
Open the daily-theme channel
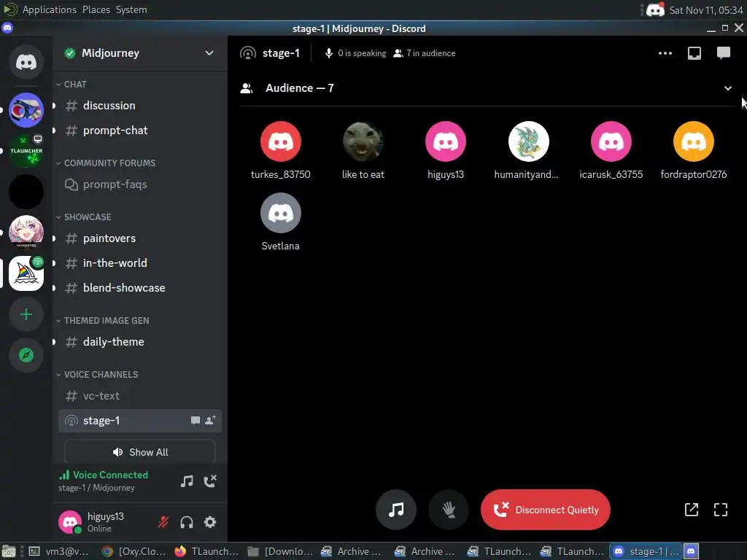click(x=140, y=341)
